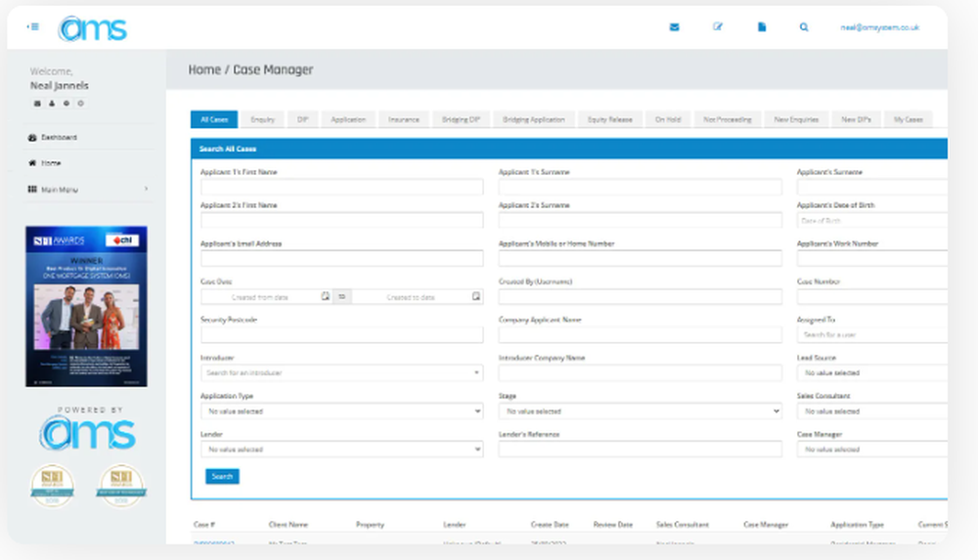Switch to the Enquiry tab
Image resolution: width=978 pixels, height=560 pixels.
262,119
